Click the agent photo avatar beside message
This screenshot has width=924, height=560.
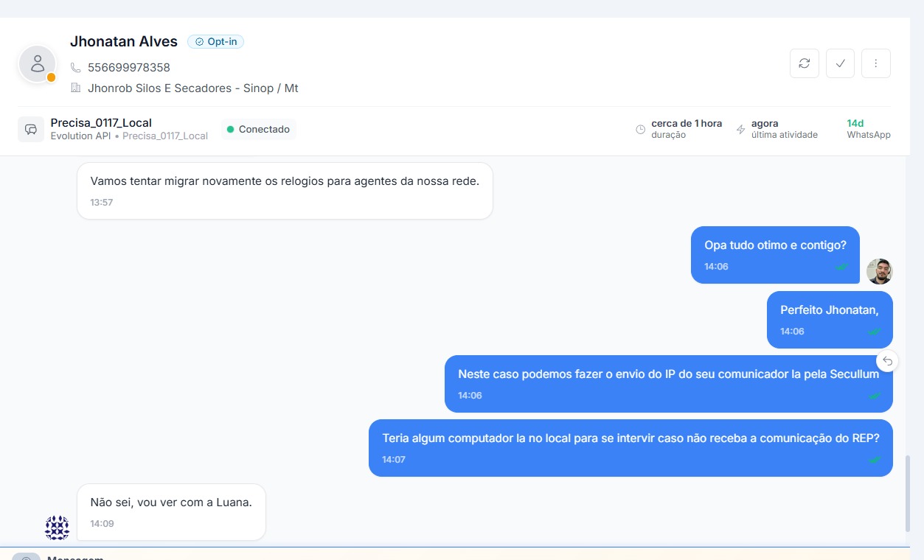(x=879, y=271)
